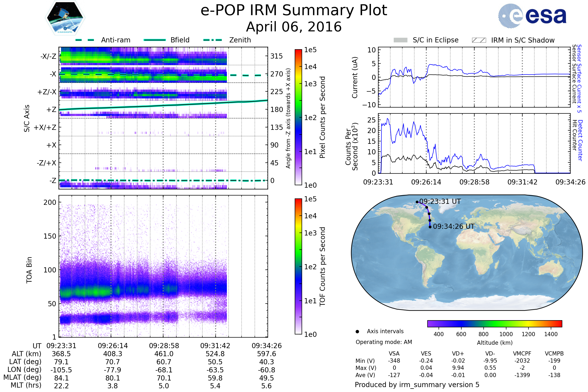Click the 09:34:26 UT end label on the map
The height and width of the screenshot is (392, 588).
pos(453,226)
